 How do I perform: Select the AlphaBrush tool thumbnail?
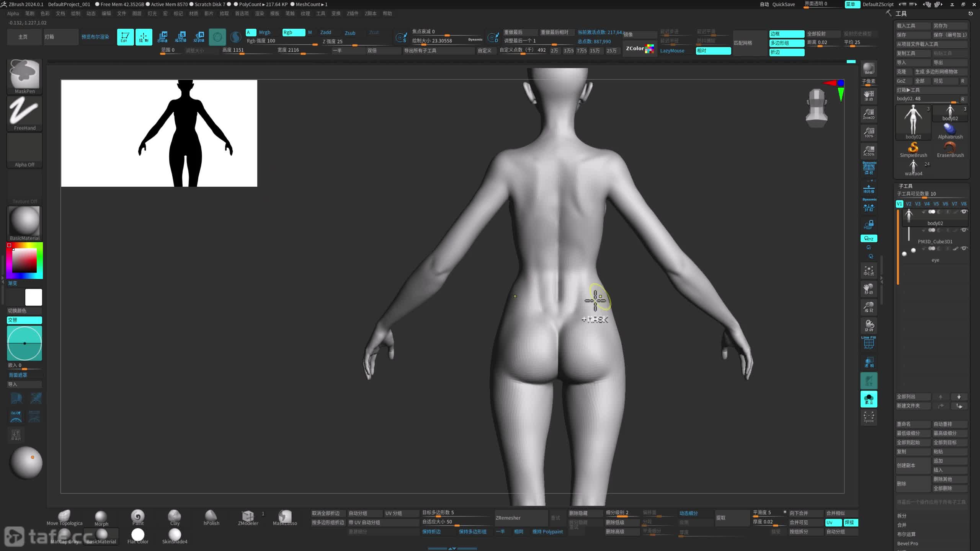pos(950,131)
